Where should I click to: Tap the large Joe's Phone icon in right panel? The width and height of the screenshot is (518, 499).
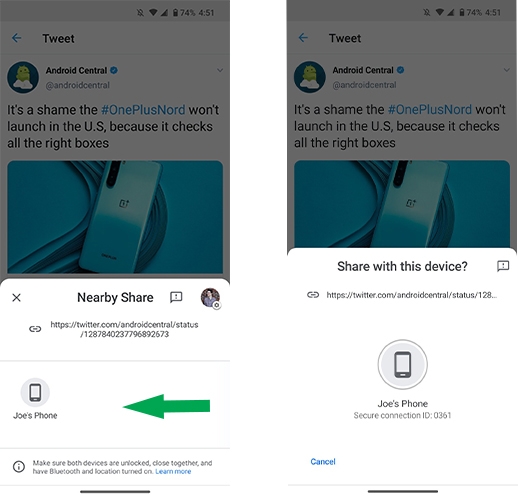click(x=403, y=364)
